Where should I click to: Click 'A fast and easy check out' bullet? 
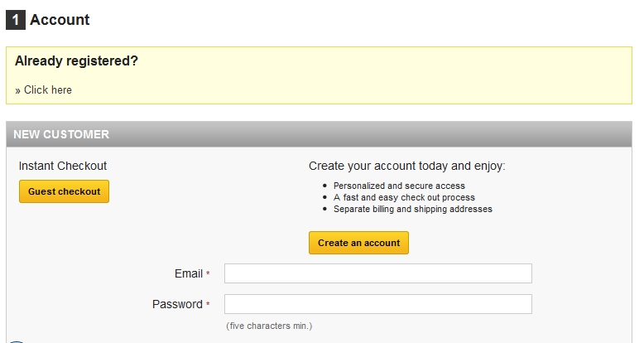[404, 197]
